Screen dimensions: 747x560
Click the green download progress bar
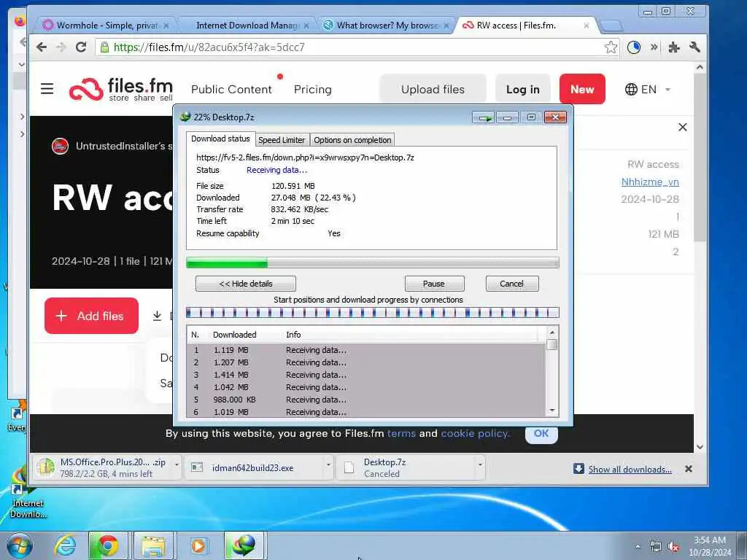point(373,262)
